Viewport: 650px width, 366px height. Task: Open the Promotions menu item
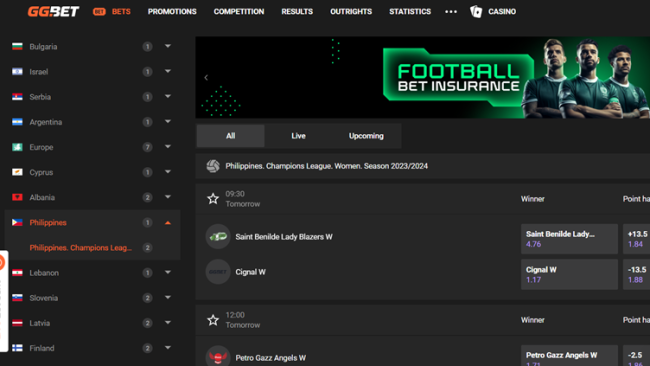[172, 12]
